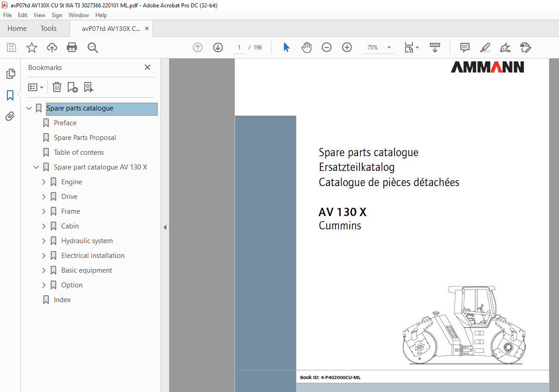
Task: Switch to the Tools tab
Action: [48, 29]
